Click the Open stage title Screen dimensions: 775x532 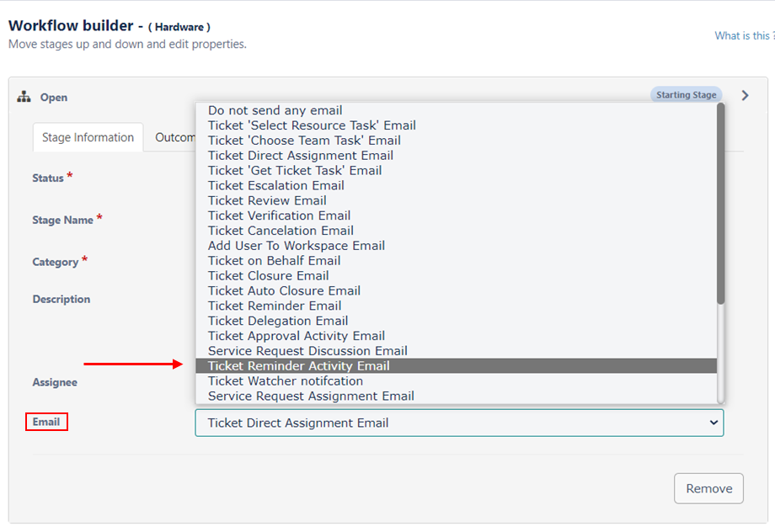pos(53,98)
